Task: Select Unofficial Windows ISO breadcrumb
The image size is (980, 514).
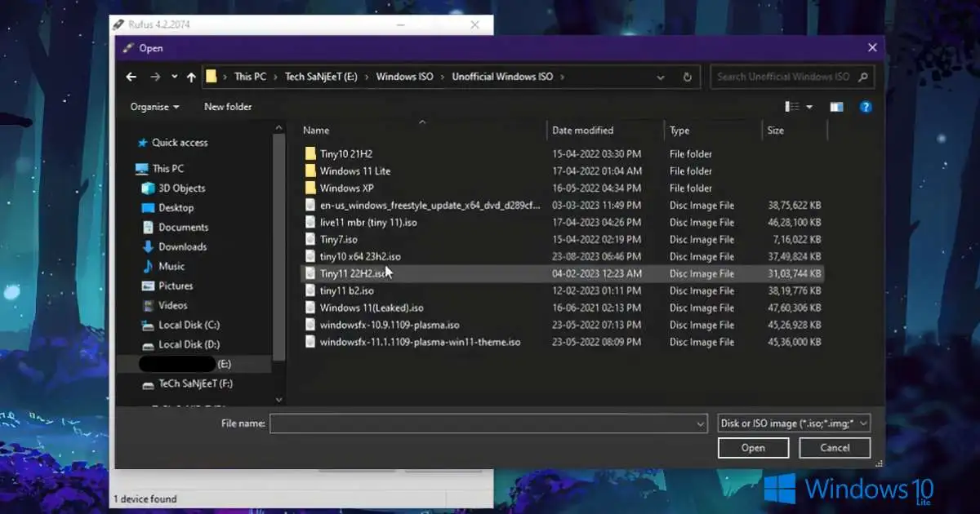Action: click(502, 77)
